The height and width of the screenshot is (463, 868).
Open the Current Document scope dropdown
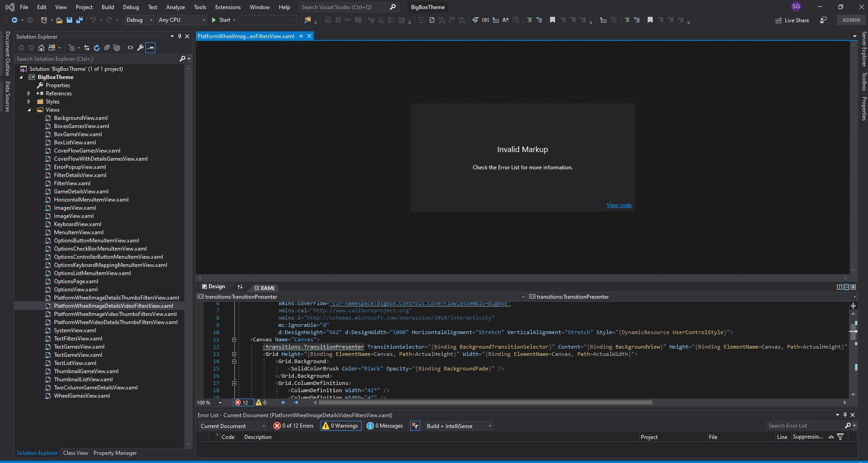233,426
